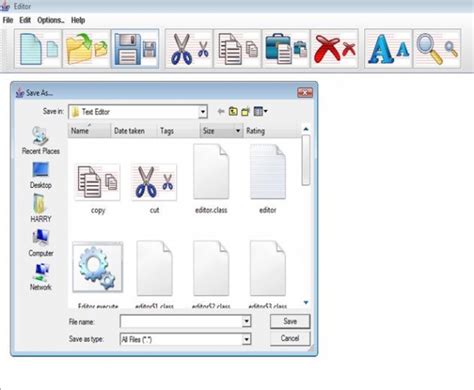474x390 pixels.
Task: Select the editor text file
Action: [x=268, y=179]
